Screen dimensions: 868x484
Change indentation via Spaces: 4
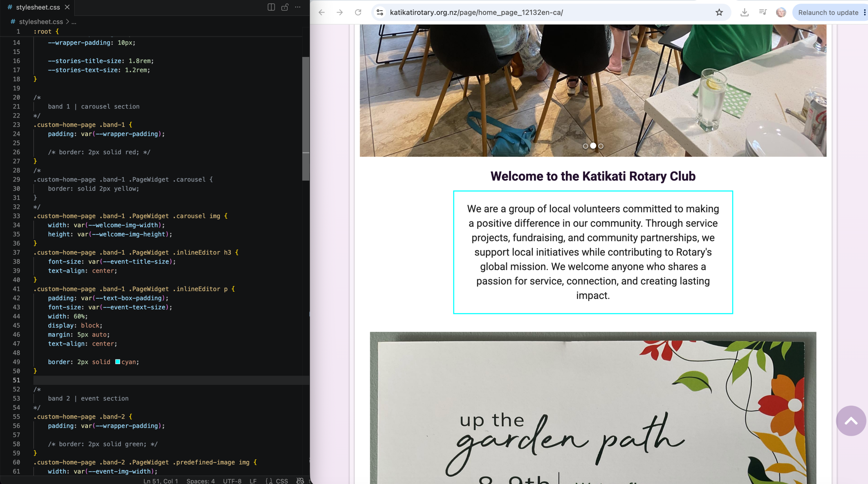200,481
